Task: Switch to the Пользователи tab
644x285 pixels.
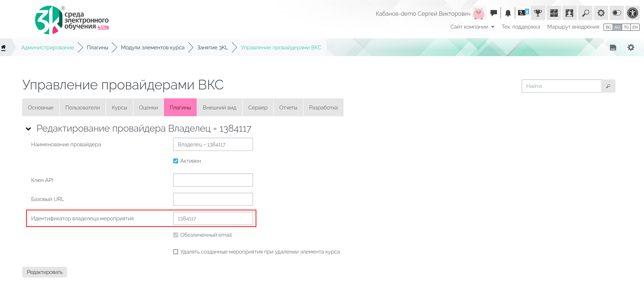Action: [x=82, y=108]
